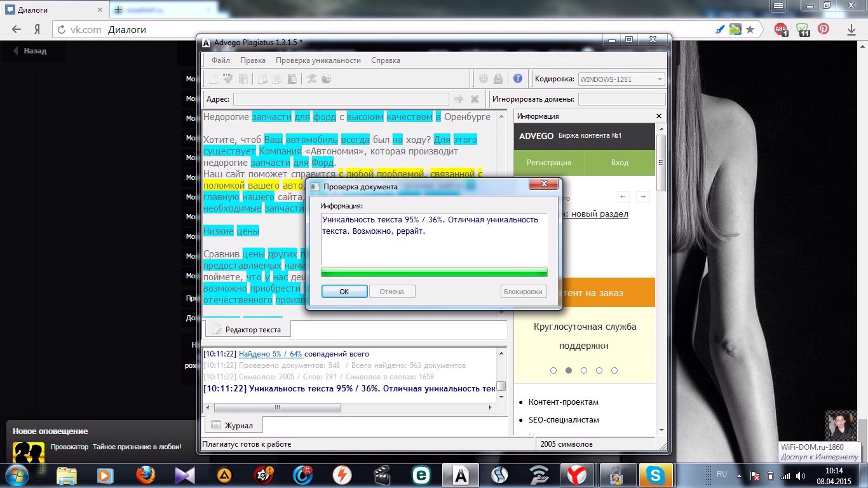The height and width of the screenshot is (488, 868).
Task: Open the 'Найдено 5% / 64%' log link
Action: 271,354
